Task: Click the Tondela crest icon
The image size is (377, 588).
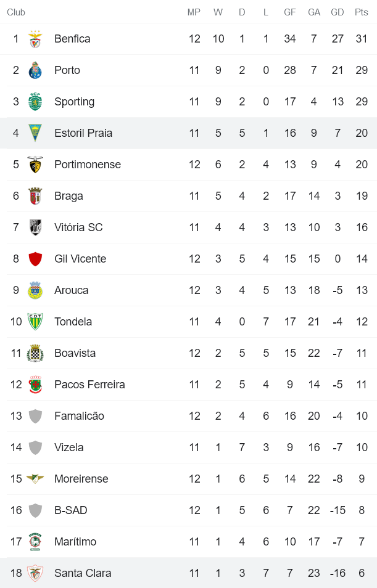Action: [x=35, y=322]
